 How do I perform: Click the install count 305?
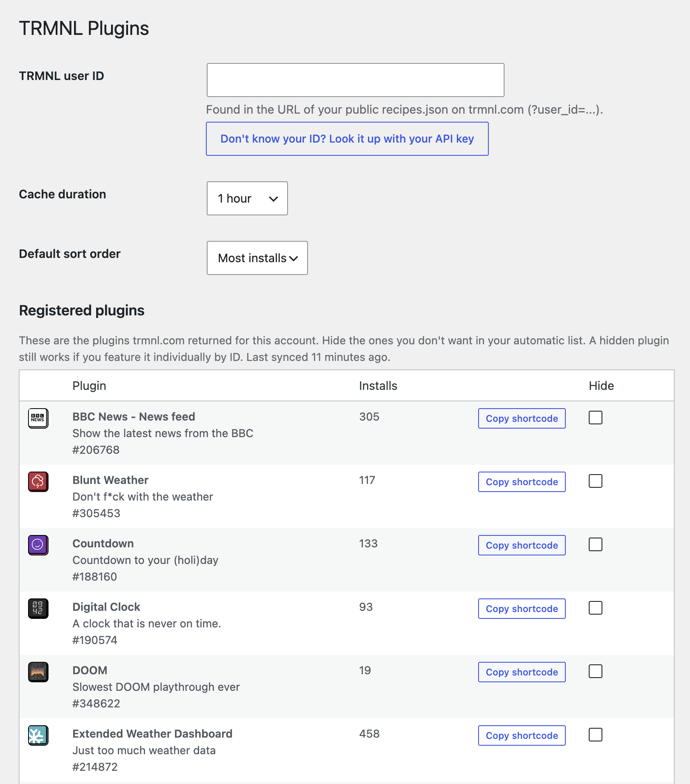click(x=369, y=417)
